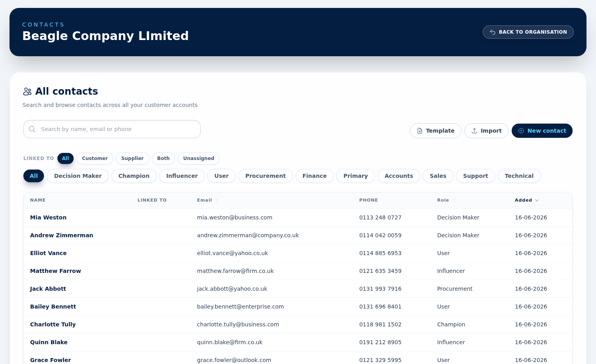Screen dimensions: 596x364
Task: Filter by Influencer role chip
Action: click(182, 176)
